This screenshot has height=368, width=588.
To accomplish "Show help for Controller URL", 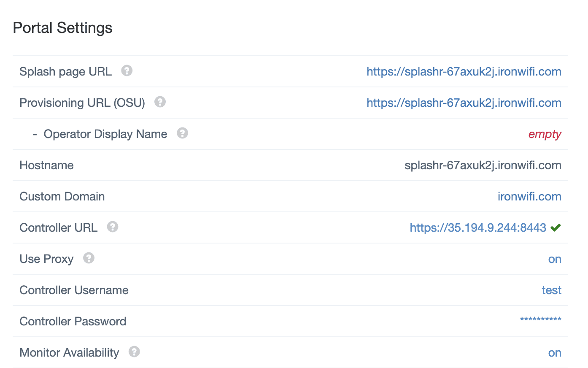I will (x=113, y=227).
